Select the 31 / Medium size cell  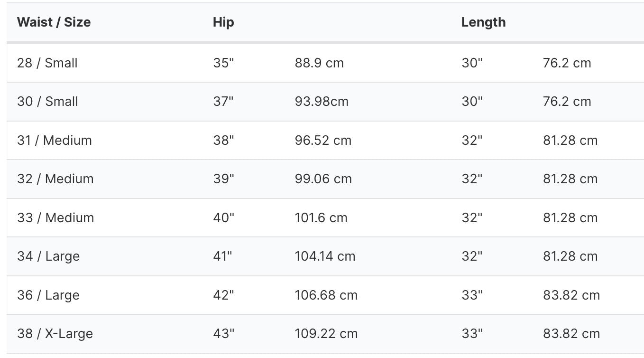(55, 141)
